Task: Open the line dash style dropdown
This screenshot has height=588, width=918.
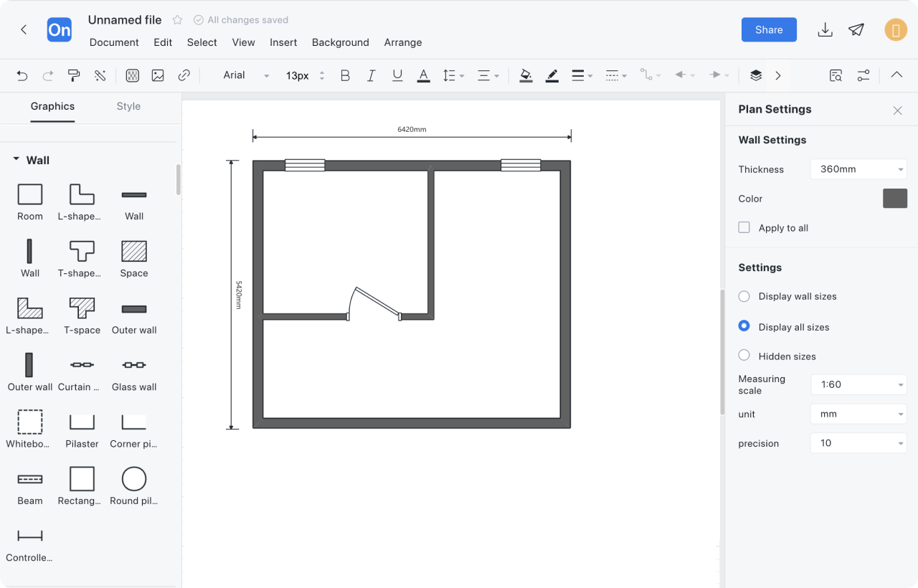Action: pyautogui.click(x=616, y=75)
